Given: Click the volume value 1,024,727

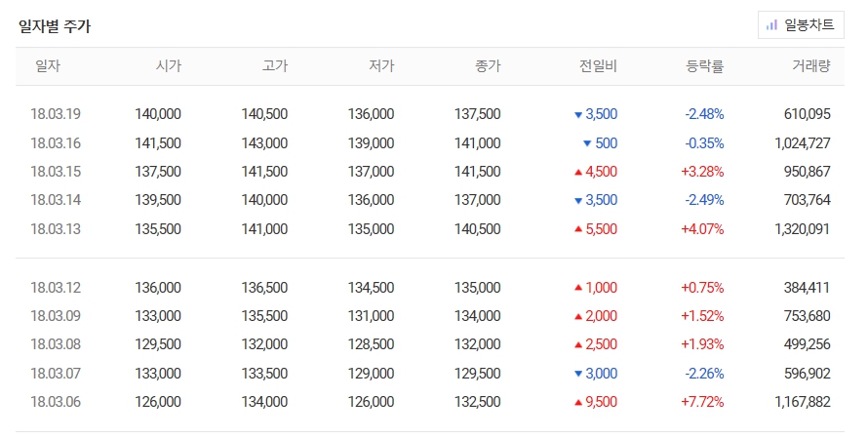Looking at the screenshot, I should [803, 143].
